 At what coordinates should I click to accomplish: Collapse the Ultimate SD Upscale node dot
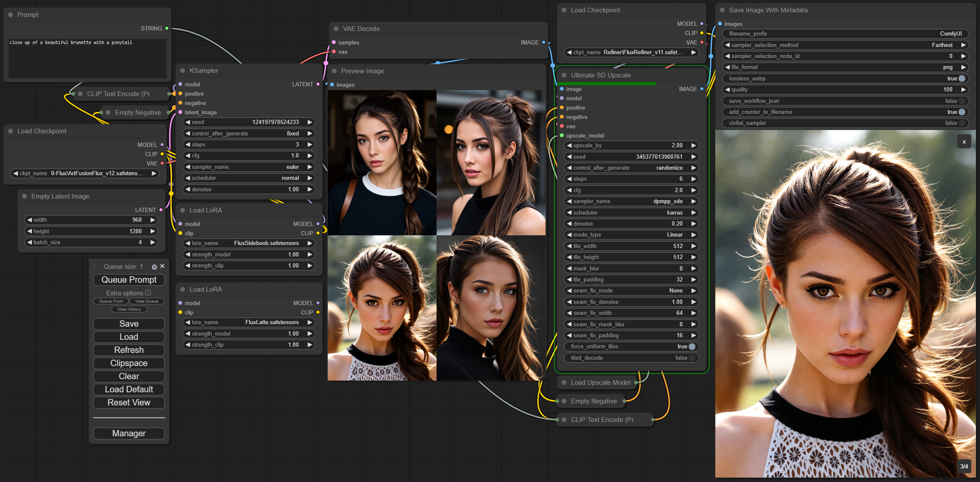564,75
